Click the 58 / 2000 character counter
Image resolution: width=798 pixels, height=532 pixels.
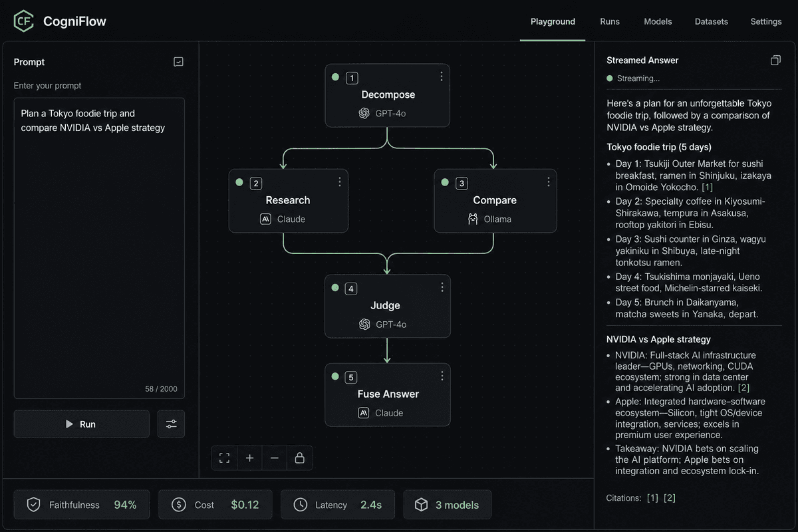tap(162, 389)
